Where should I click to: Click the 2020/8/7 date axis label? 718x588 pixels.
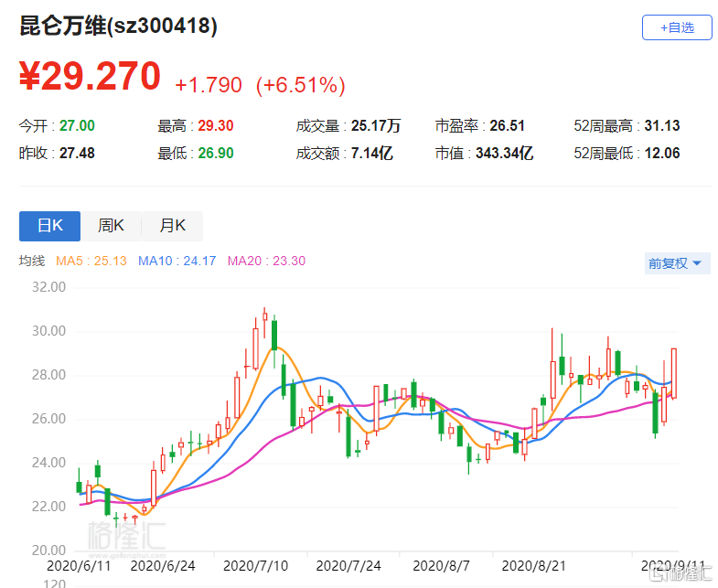441,566
